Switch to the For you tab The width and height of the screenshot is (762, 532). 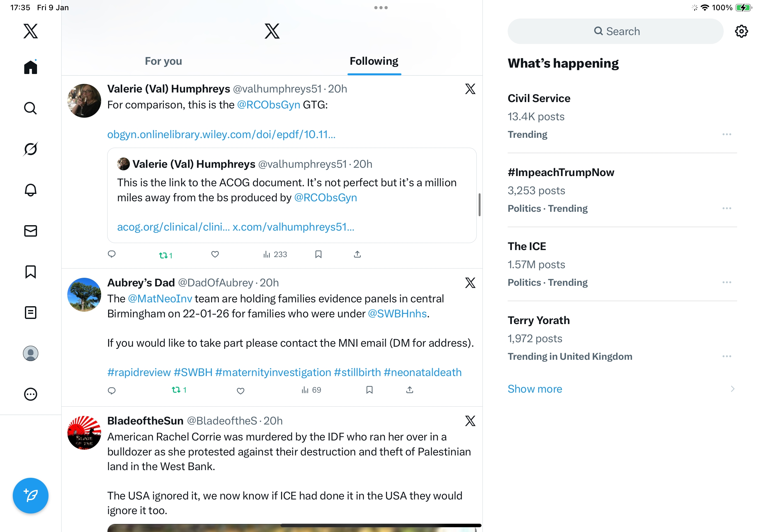point(163,61)
